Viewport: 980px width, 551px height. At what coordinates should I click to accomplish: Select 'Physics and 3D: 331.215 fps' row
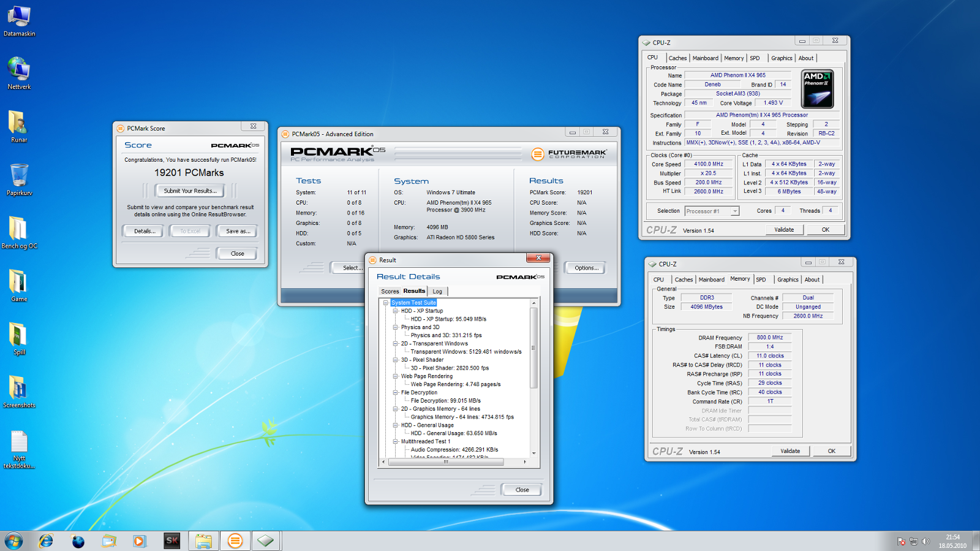(446, 335)
